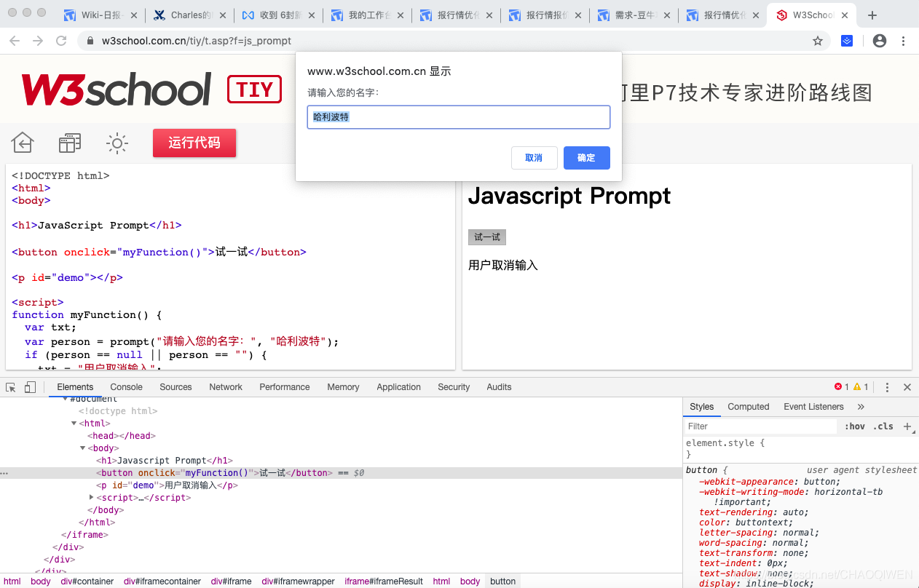Click the browser forward arrow
Screen dimensions: 919x588
[38, 41]
